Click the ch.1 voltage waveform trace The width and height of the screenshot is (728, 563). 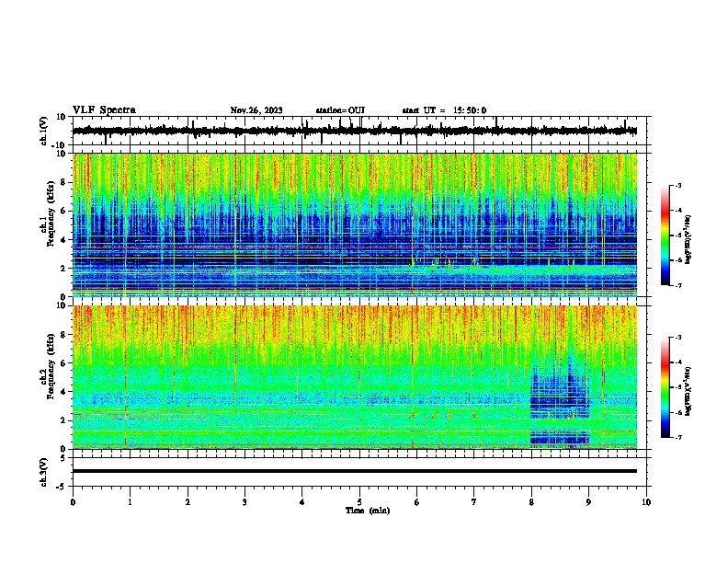click(x=355, y=131)
